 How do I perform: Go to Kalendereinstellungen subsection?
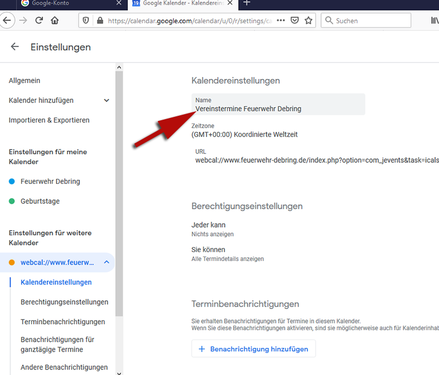pyautogui.click(x=56, y=282)
